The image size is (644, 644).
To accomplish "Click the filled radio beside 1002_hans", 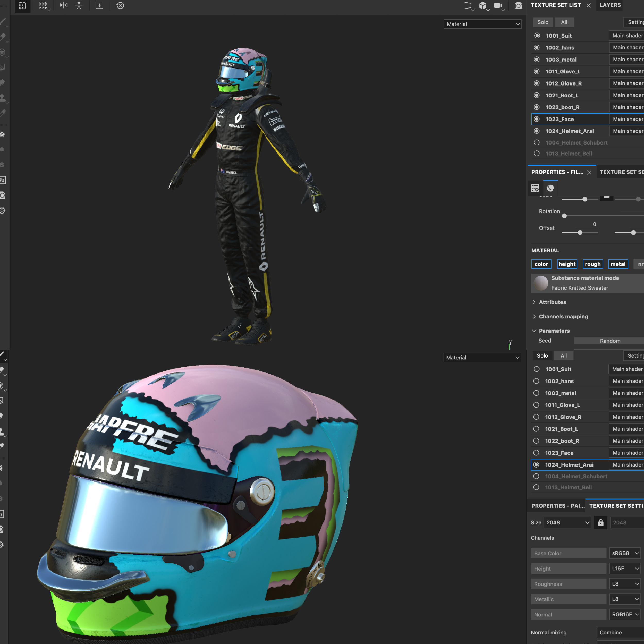I will click(x=537, y=47).
